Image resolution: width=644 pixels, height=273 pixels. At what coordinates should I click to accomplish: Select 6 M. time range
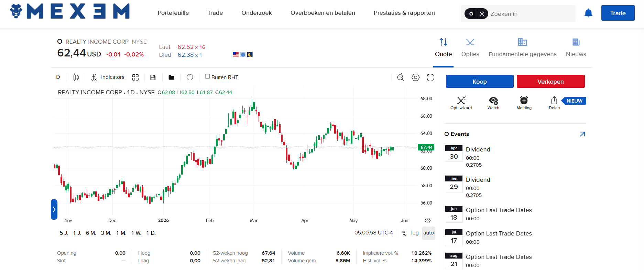[91, 233]
